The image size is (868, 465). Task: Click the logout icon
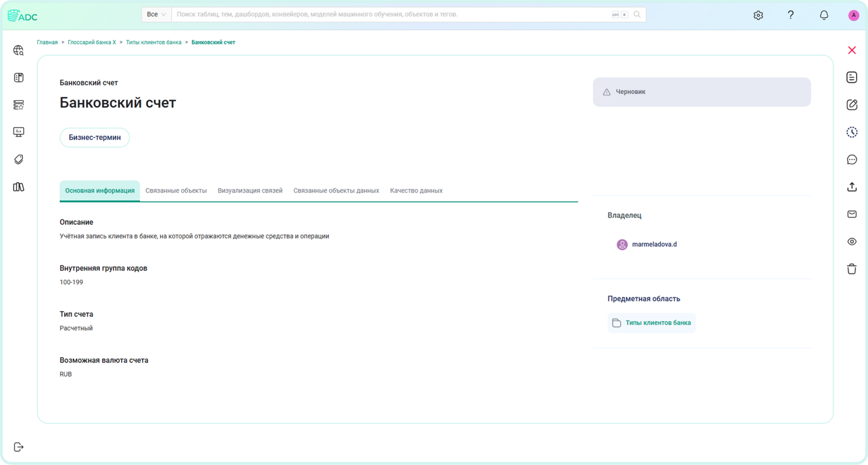point(19,447)
